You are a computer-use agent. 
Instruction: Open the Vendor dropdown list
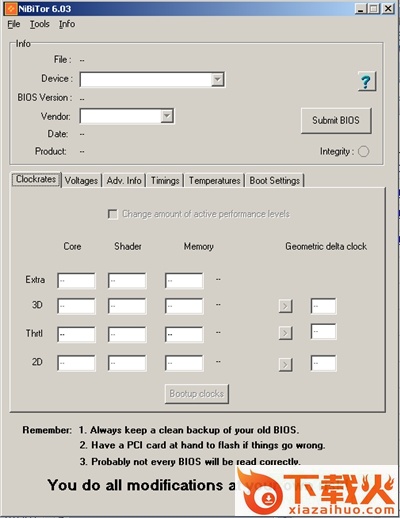(x=167, y=116)
